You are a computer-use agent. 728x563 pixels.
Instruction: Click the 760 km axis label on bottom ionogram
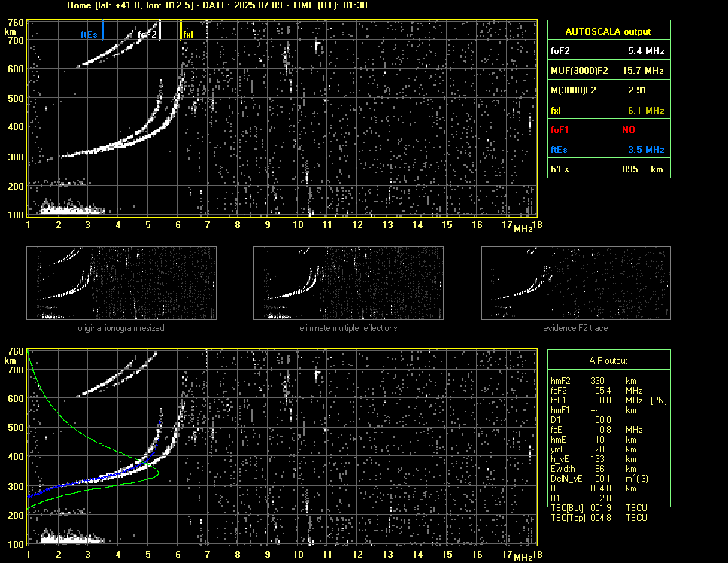15,351
